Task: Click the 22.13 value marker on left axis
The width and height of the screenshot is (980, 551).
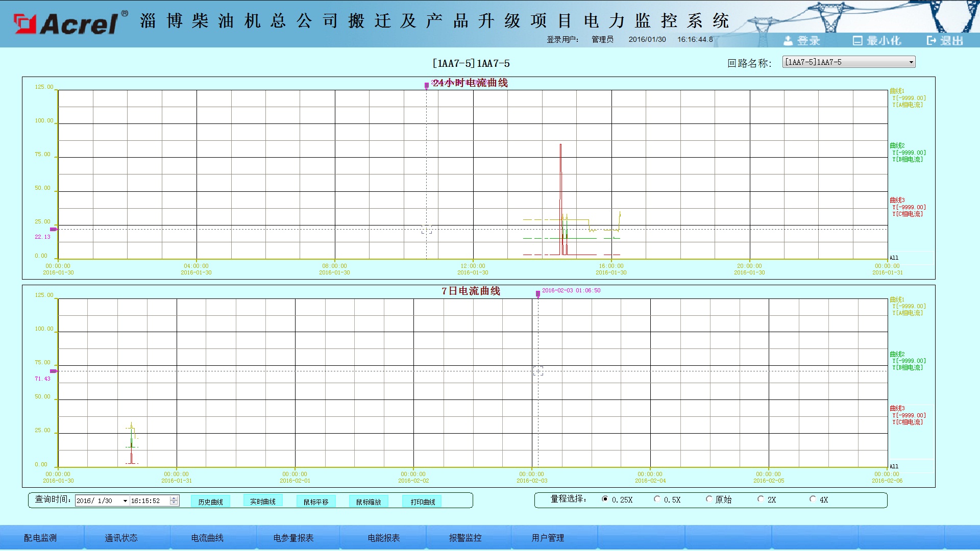Action: tap(53, 230)
